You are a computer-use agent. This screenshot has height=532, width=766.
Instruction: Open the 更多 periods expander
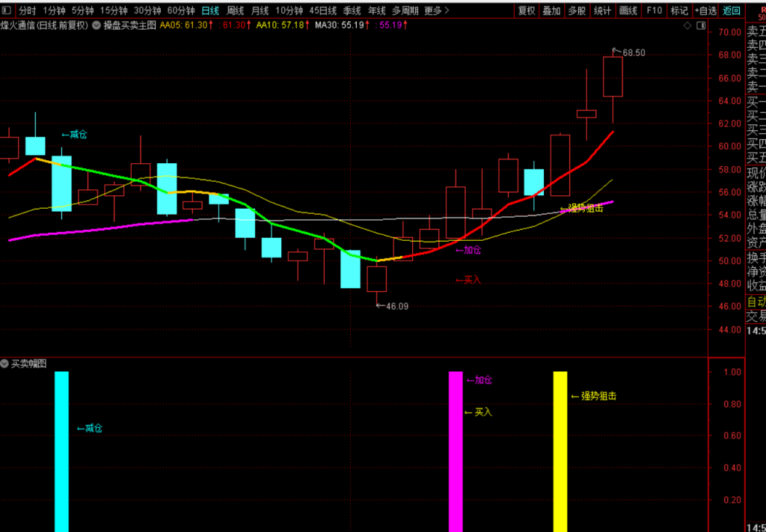(x=436, y=10)
